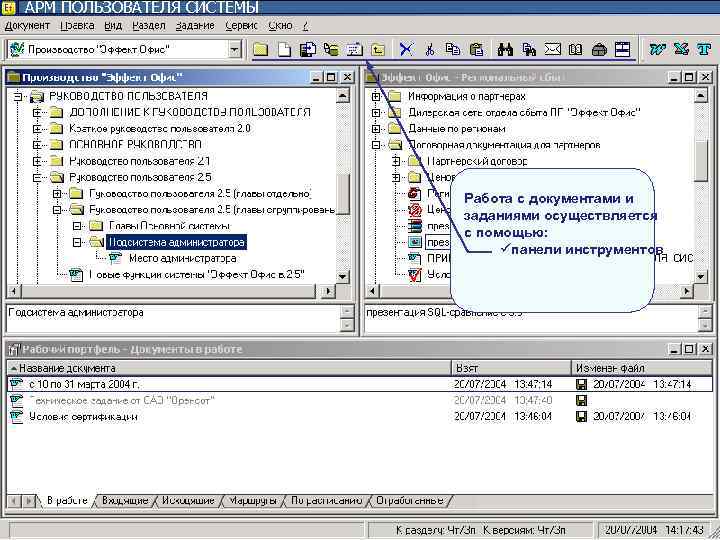Expand 'Краткое руководство пользователя 2.0' folder

point(38,129)
